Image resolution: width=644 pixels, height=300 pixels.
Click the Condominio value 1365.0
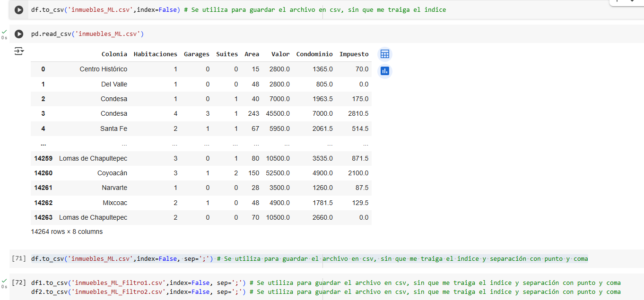322,69
